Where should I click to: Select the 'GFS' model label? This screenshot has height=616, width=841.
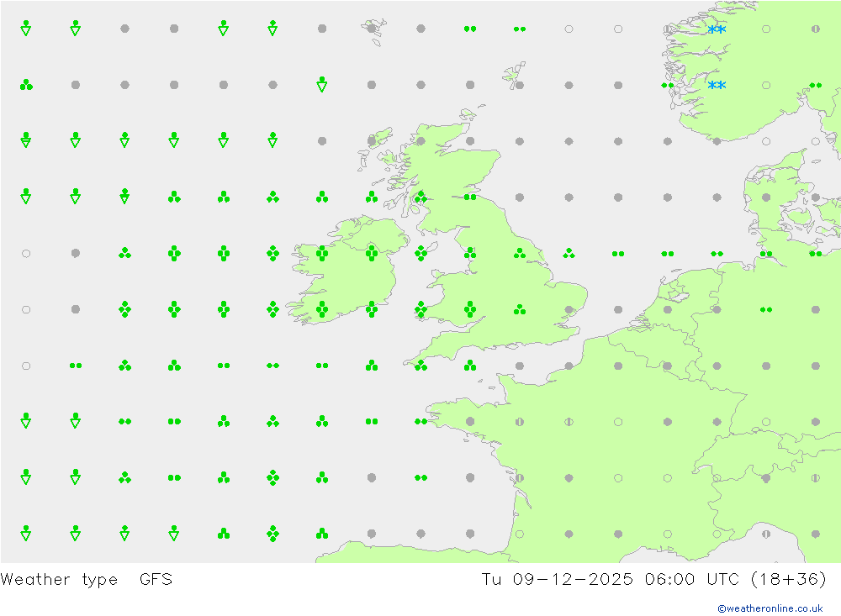pos(156,579)
